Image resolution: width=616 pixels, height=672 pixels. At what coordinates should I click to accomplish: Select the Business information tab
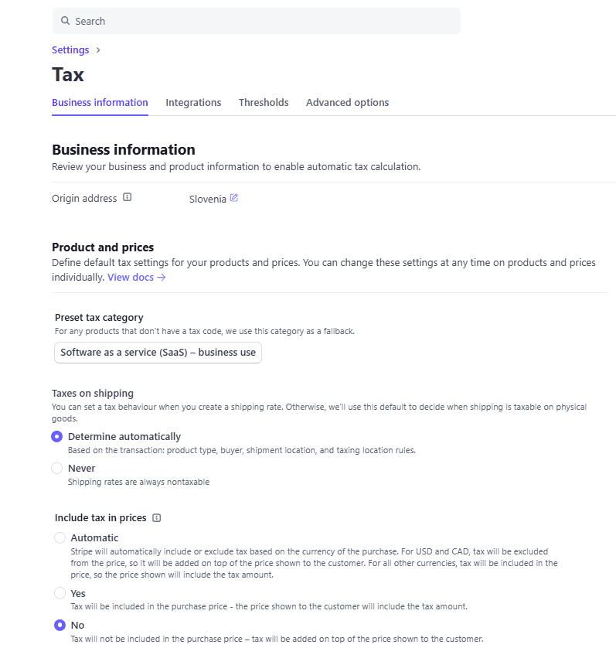100,102
